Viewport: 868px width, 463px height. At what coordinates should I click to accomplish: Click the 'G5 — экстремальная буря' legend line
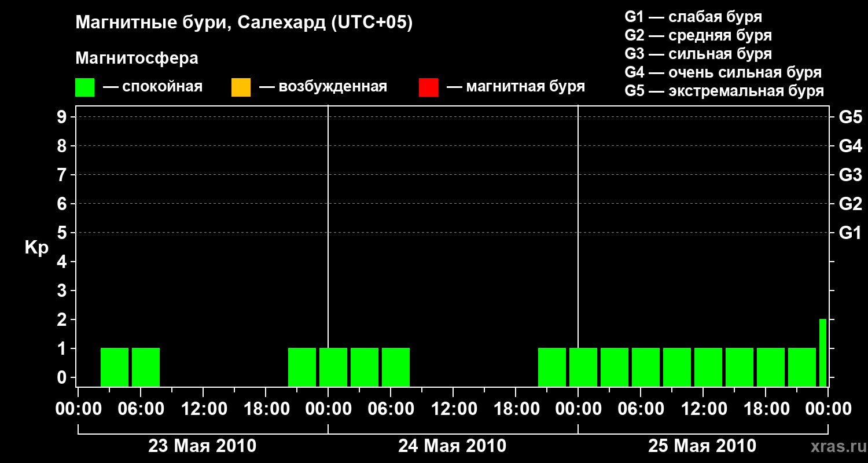click(724, 90)
